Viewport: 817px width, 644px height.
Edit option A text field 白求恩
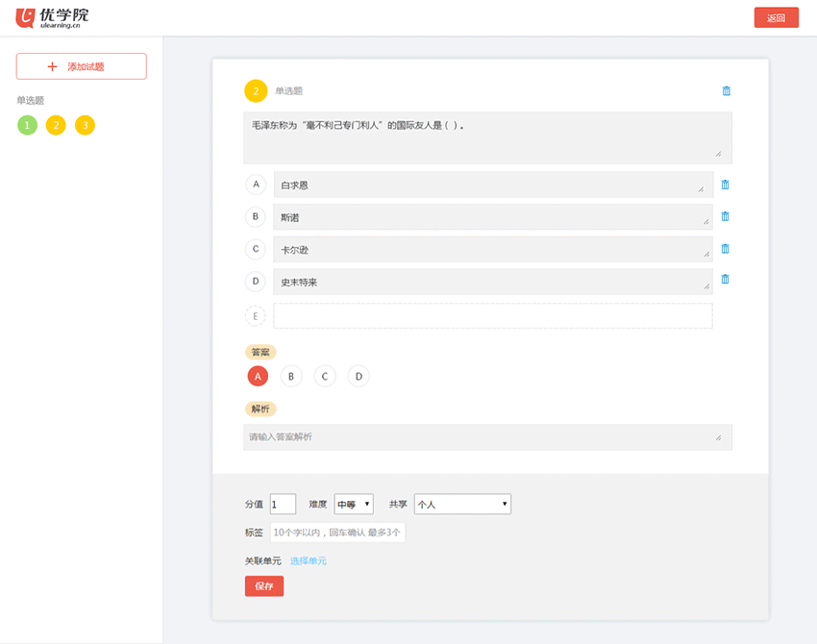point(493,185)
